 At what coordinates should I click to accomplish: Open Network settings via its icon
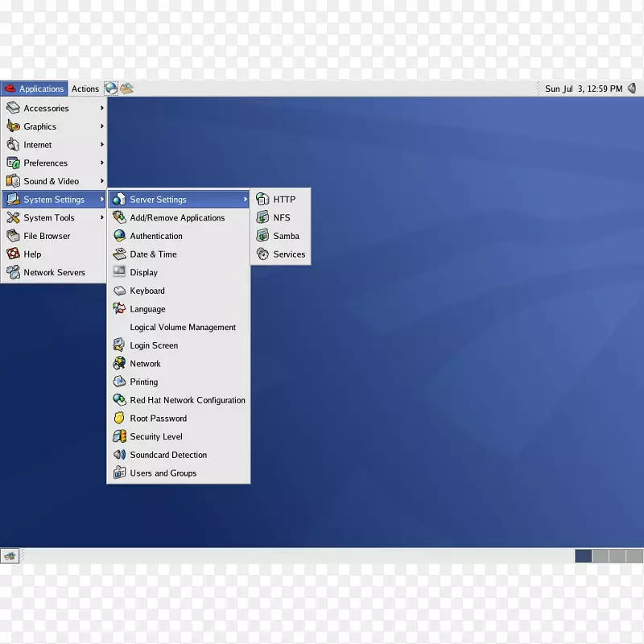[x=119, y=363]
